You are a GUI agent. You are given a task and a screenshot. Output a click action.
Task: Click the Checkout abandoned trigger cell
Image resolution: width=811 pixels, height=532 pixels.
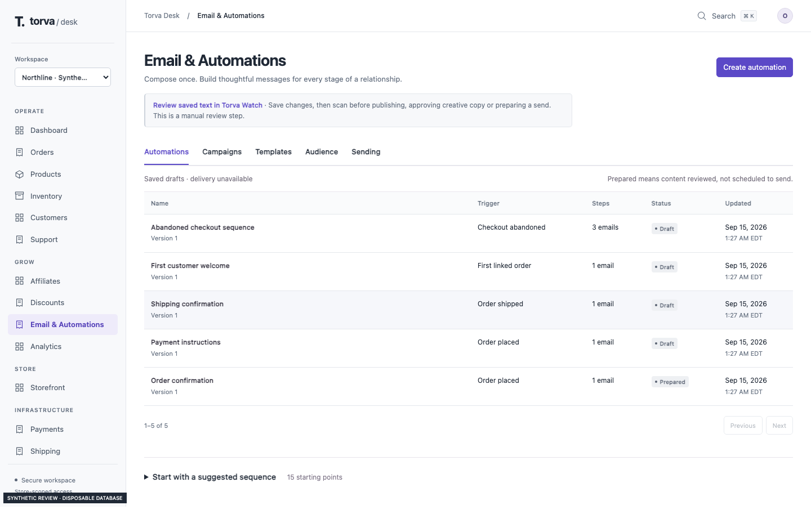coord(511,227)
